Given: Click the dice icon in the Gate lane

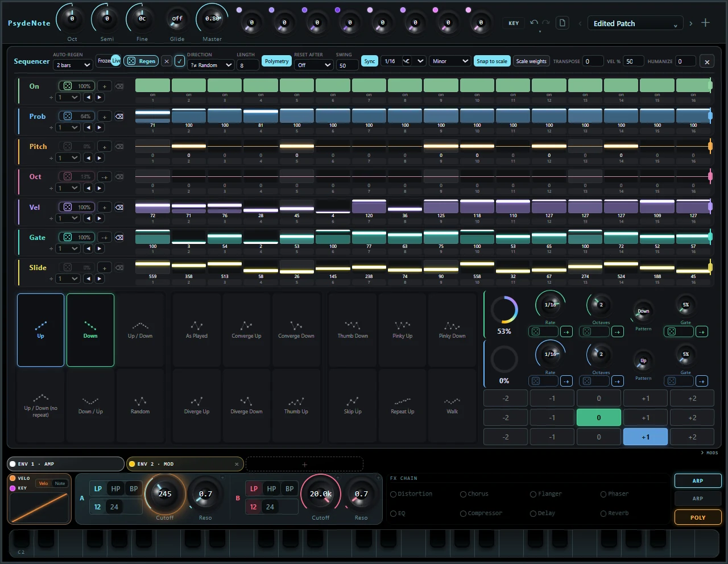Looking at the screenshot, I should click(x=68, y=237).
